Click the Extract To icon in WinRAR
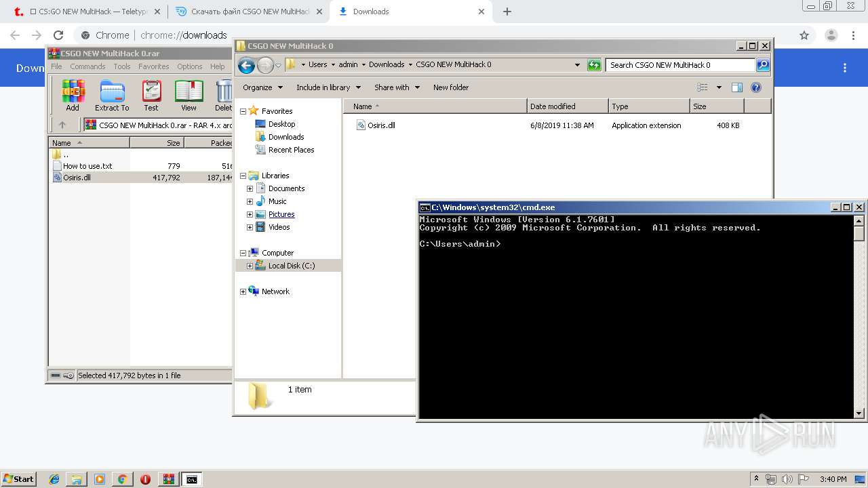Screen dimensions: 868x488 click(x=112, y=96)
